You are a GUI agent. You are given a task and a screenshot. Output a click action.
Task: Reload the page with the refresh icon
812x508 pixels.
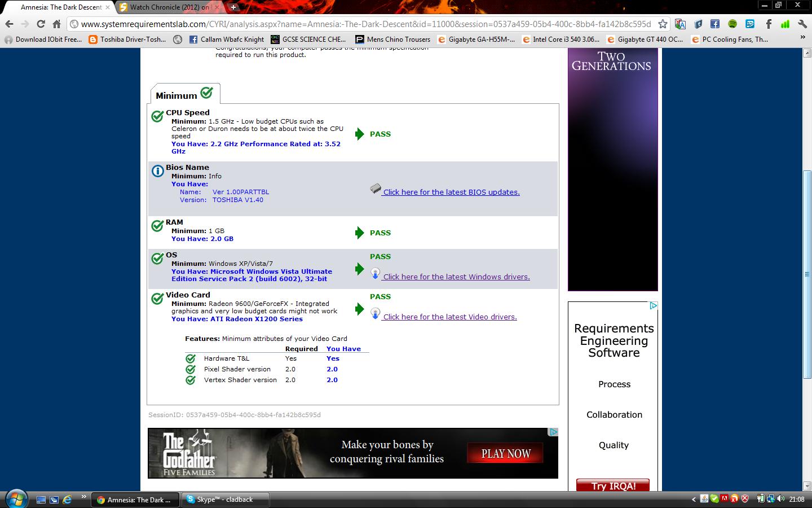click(41, 24)
